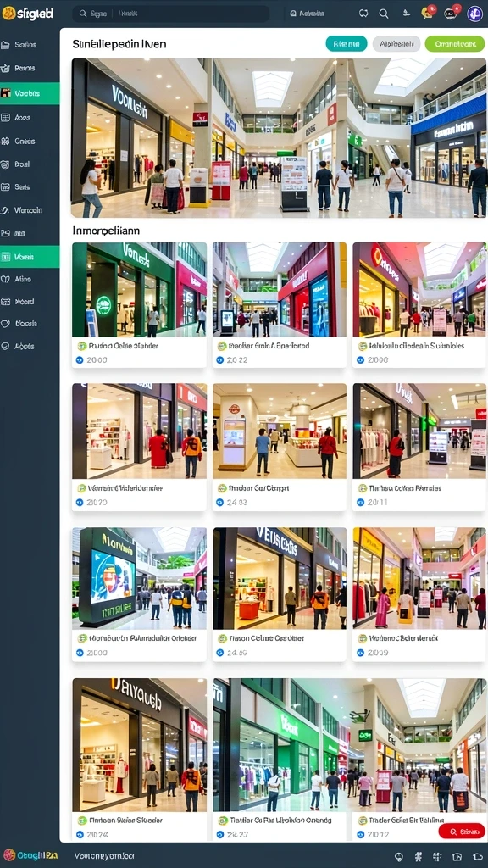Open the magnifier search icon beside refresh
Screen dimensions: 488x868
pos(384,14)
